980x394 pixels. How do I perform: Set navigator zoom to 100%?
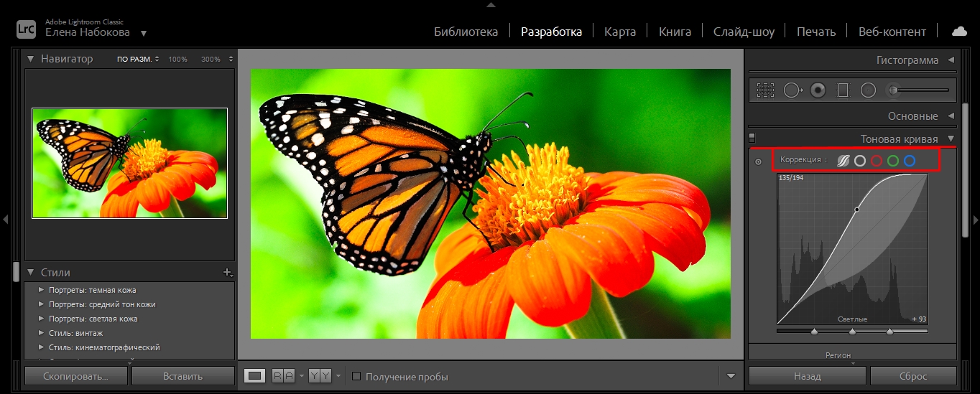pyautogui.click(x=177, y=59)
